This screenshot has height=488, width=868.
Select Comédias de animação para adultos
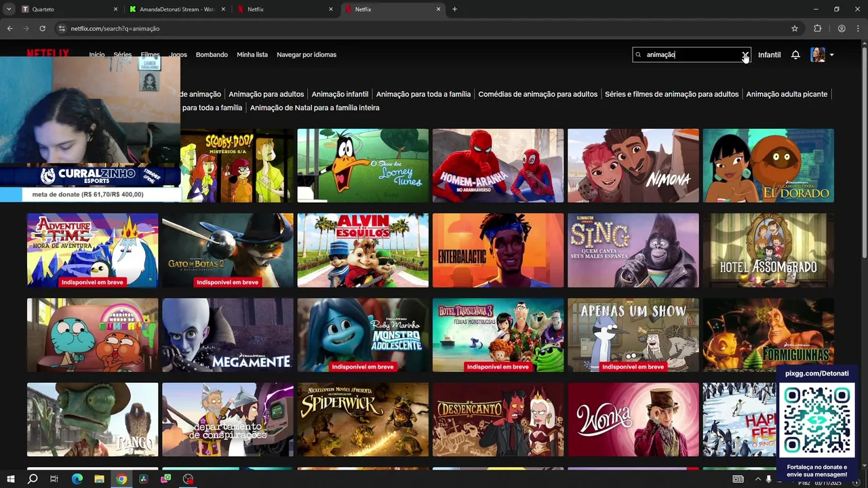[x=538, y=94]
